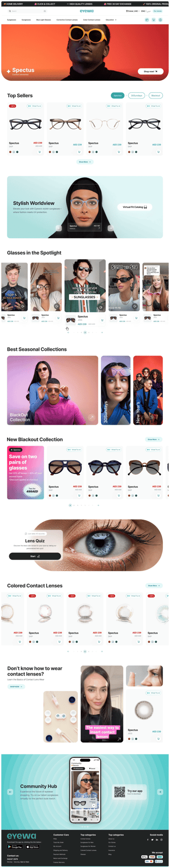
Task: Toggle sound on the '$390 vs $14' video
Action: (134, 306)
